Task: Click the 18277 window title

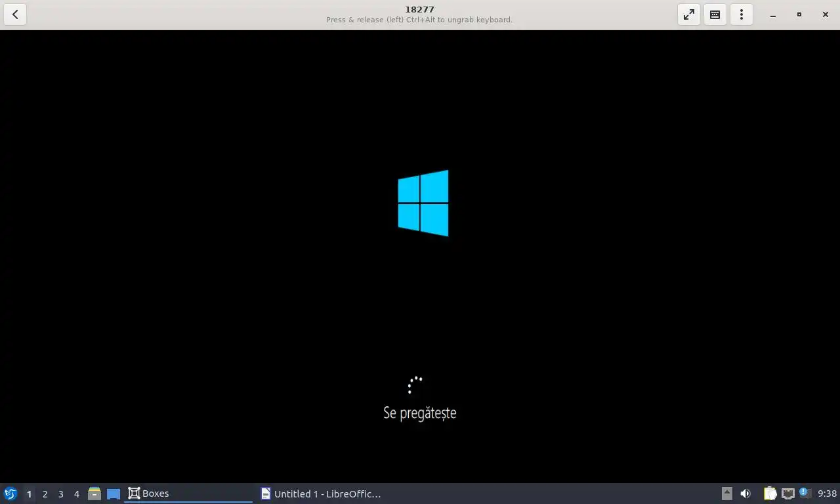Action: pos(419,9)
